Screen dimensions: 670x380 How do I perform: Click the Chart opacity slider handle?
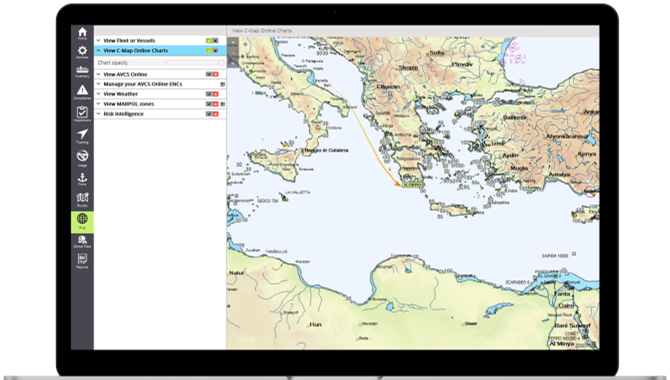pos(221,63)
